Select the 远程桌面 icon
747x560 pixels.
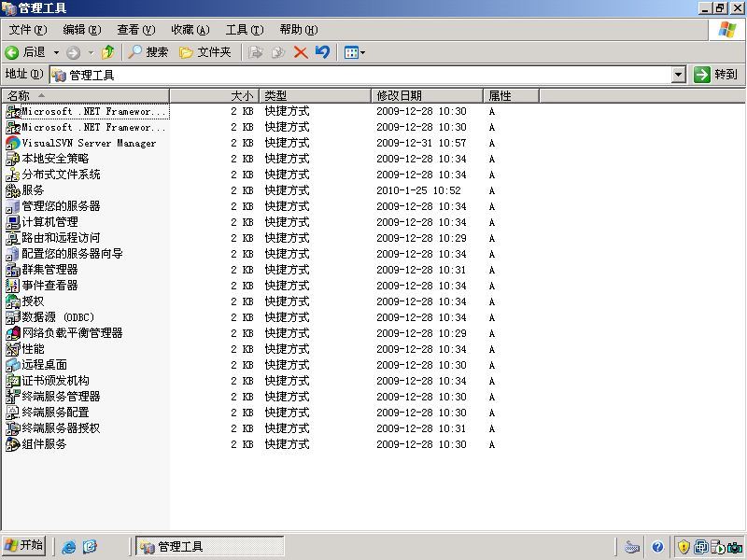(x=12, y=365)
